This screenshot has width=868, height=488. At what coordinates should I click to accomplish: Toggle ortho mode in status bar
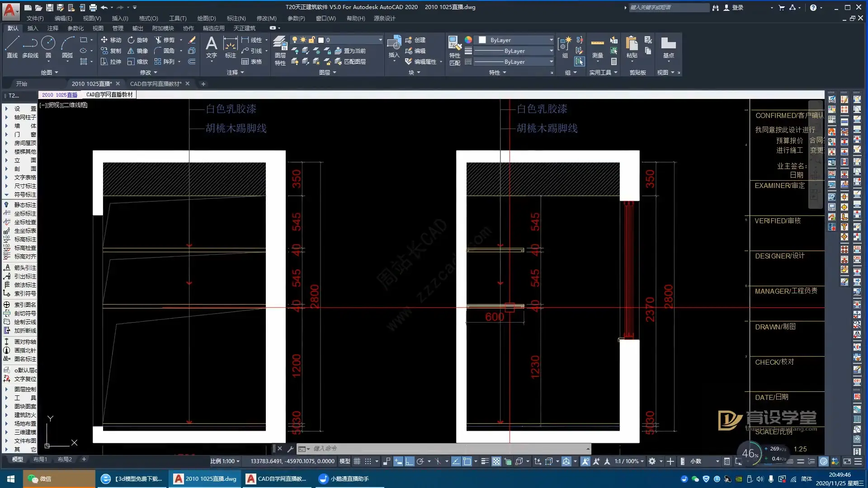pos(409,461)
